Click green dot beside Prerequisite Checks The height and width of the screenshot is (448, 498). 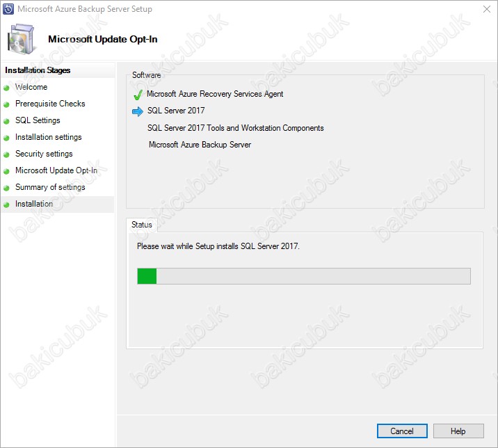(6, 104)
